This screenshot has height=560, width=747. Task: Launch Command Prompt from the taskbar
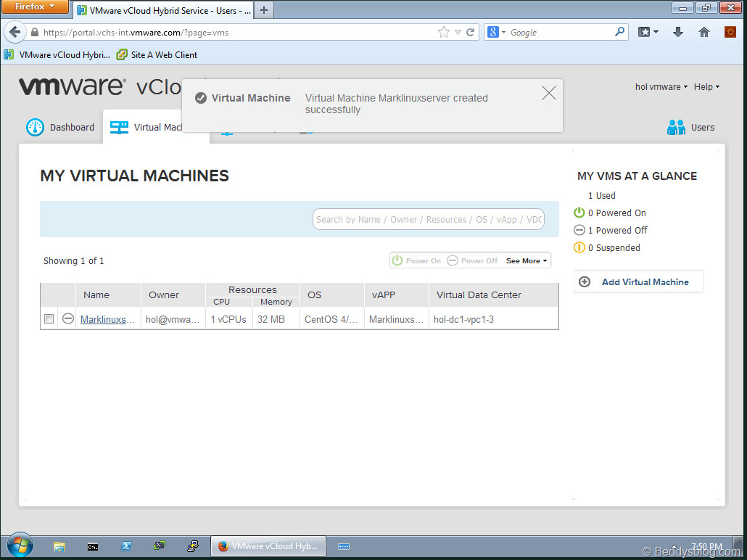[93, 547]
